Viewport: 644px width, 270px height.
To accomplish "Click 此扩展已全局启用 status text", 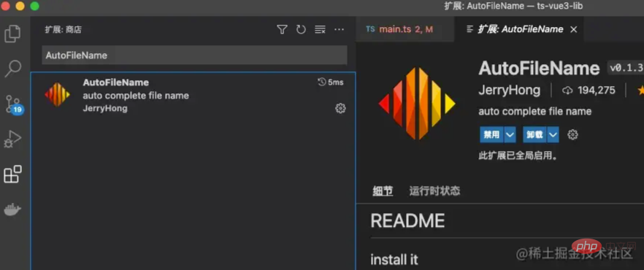I will (x=518, y=156).
